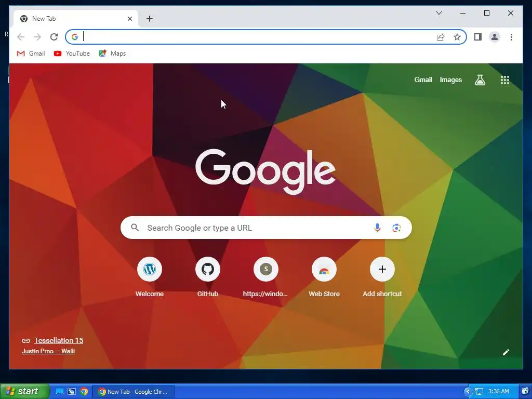This screenshot has height=399, width=532.
Task: Open Maps bookmark
Action: (x=112, y=54)
